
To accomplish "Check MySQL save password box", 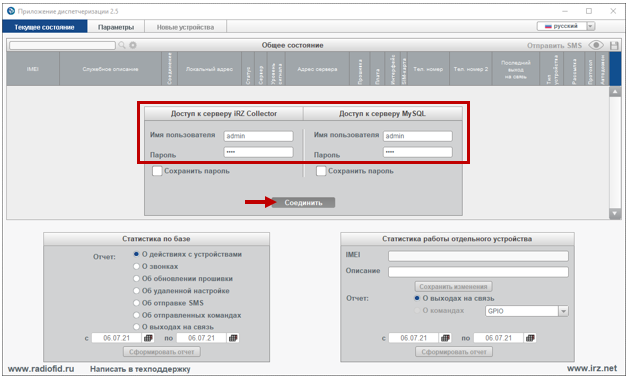I will click(x=321, y=171).
